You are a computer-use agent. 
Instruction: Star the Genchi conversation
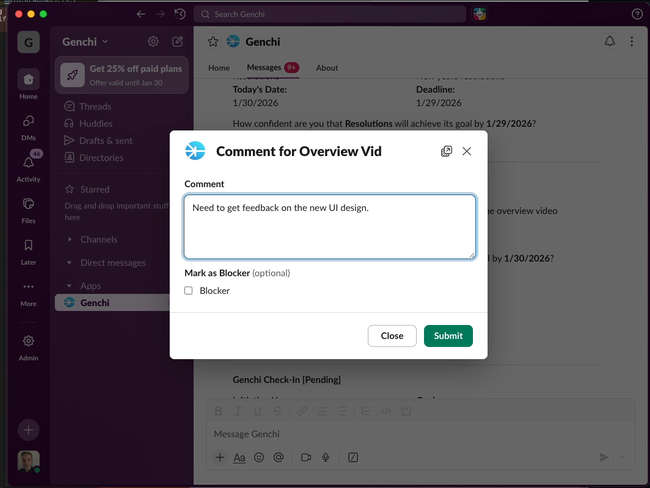(213, 42)
